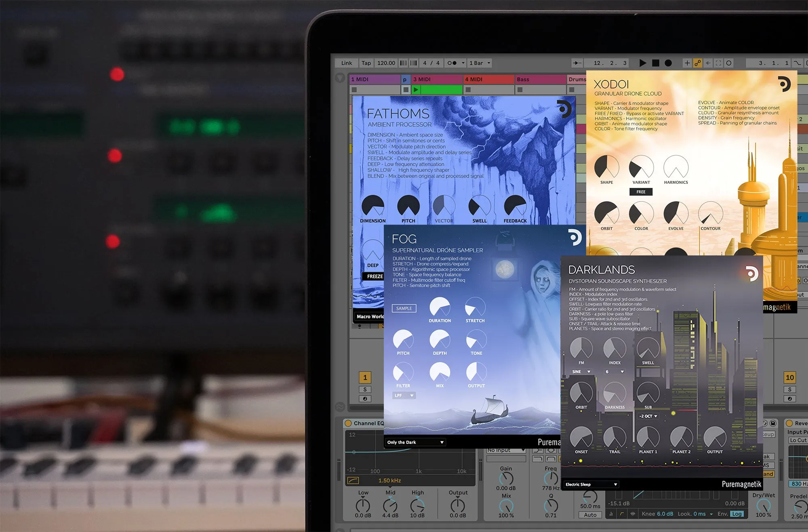Screen dimensions: 808x532
Task: Toggle the Log envelope mode button
Action: pos(736,514)
